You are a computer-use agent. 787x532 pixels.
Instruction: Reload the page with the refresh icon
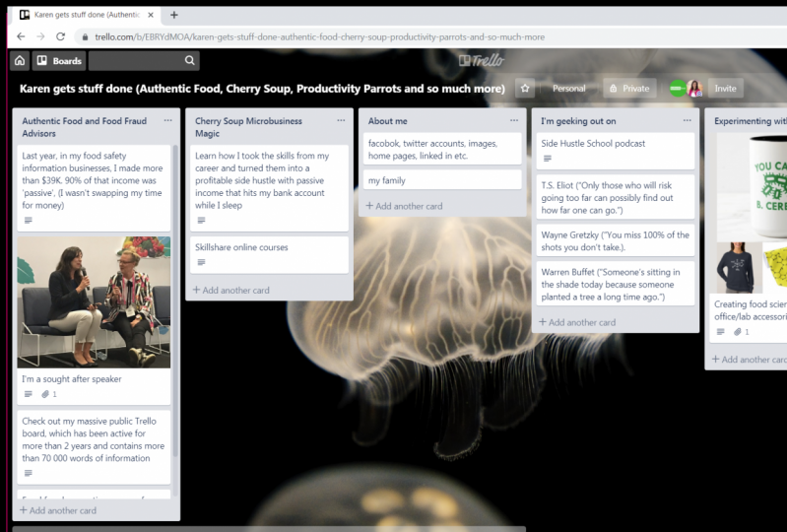click(x=61, y=36)
